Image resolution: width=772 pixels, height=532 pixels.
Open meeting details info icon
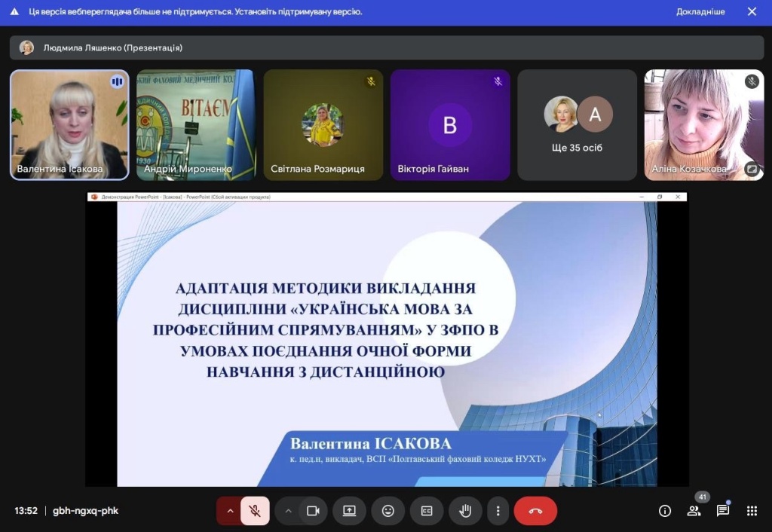665,511
